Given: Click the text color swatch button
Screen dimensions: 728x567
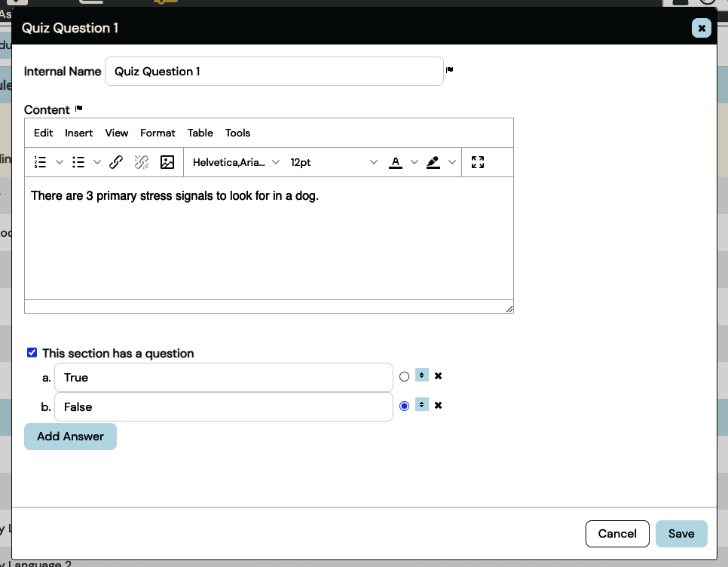Looking at the screenshot, I should (x=396, y=162).
